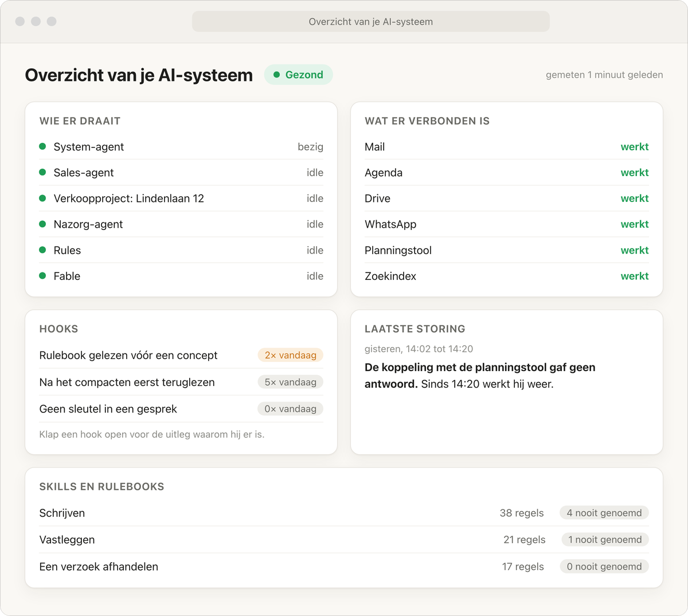
Task: Open the Schrijven skill row
Action: 344,513
